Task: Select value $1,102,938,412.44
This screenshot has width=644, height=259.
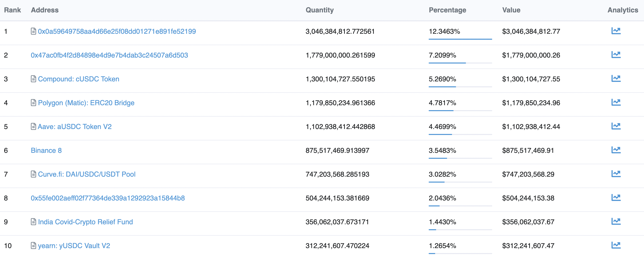Action: pos(531,127)
